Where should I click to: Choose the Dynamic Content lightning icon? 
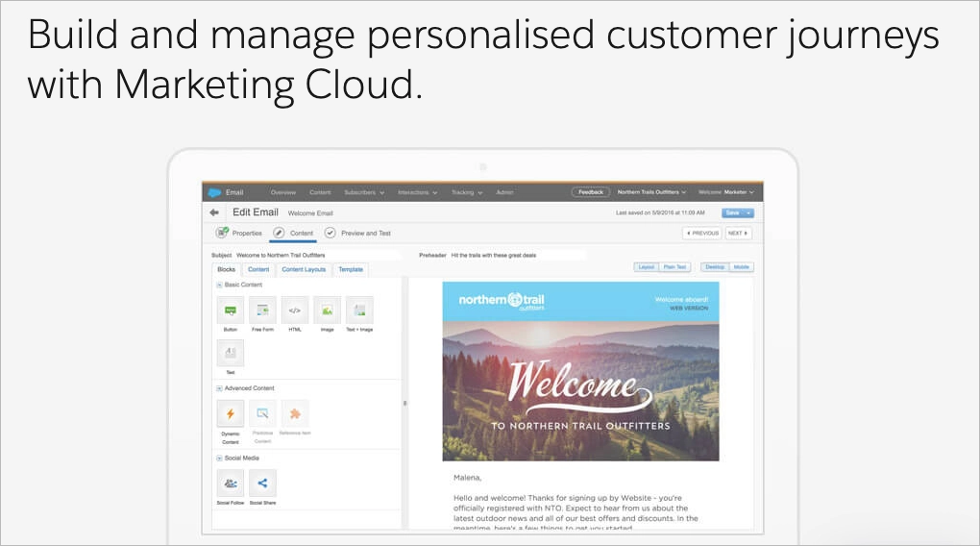pyautogui.click(x=231, y=413)
